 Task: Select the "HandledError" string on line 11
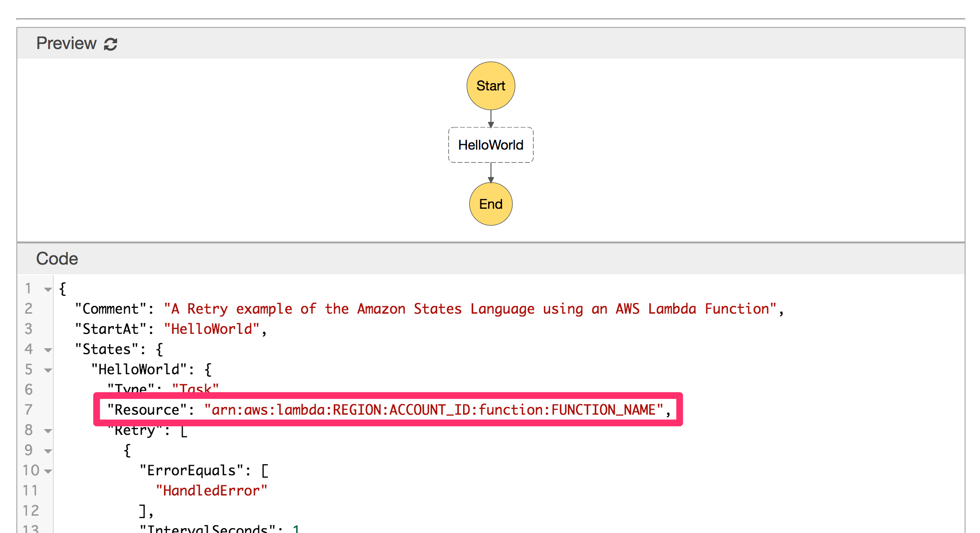(x=212, y=490)
